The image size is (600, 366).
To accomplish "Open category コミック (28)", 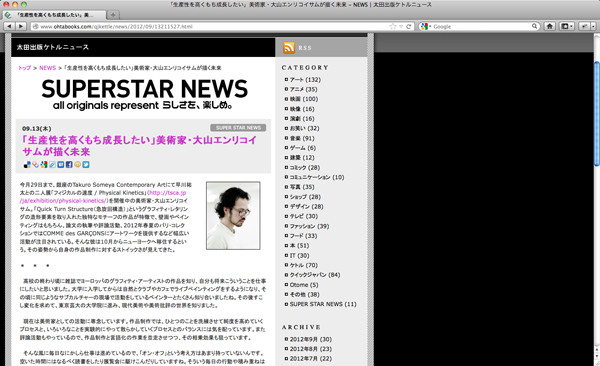I will [305, 167].
